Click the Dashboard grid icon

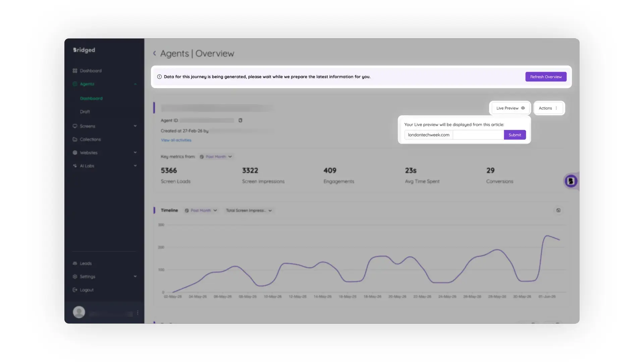click(75, 71)
